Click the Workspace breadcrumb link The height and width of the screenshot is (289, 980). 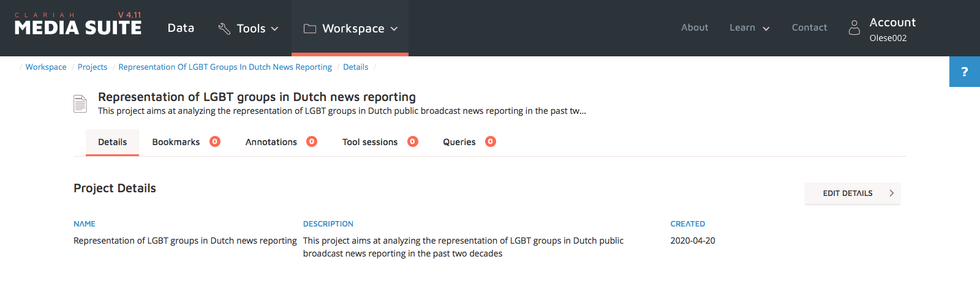46,67
